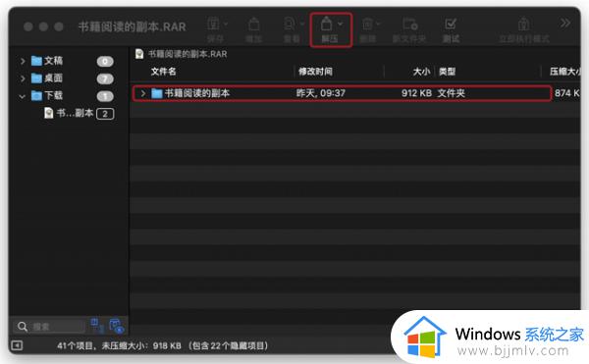Close the window with the first traffic light

[x=28, y=26]
